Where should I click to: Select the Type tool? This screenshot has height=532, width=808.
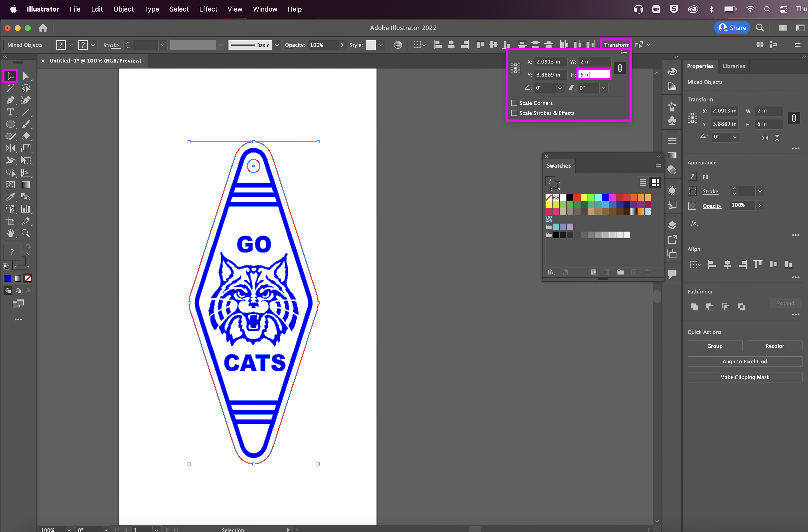point(10,112)
